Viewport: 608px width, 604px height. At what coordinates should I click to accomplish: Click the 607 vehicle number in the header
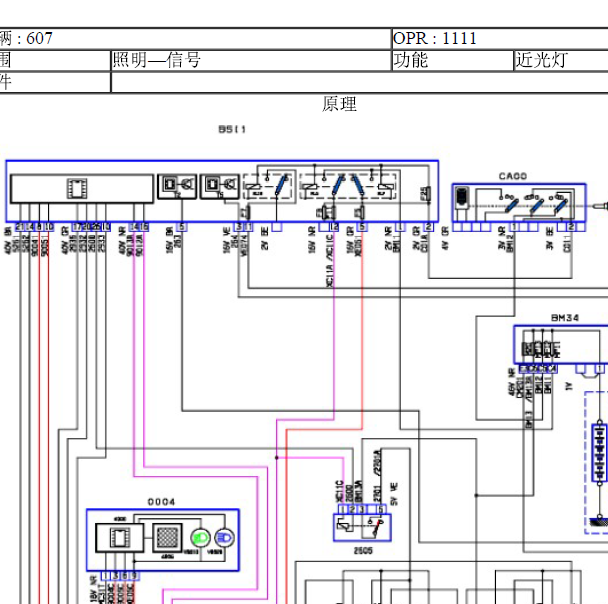(x=39, y=38)
